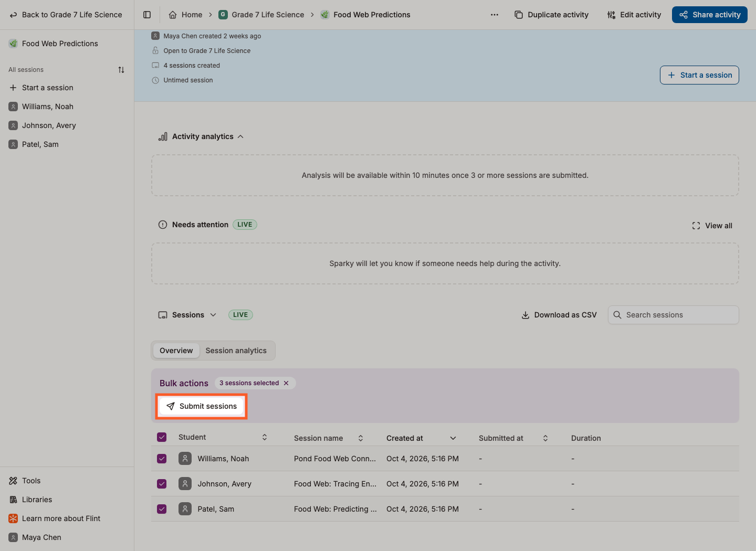Submit the selected sessions
The image size is (756, 551).
tap(202, 406)
